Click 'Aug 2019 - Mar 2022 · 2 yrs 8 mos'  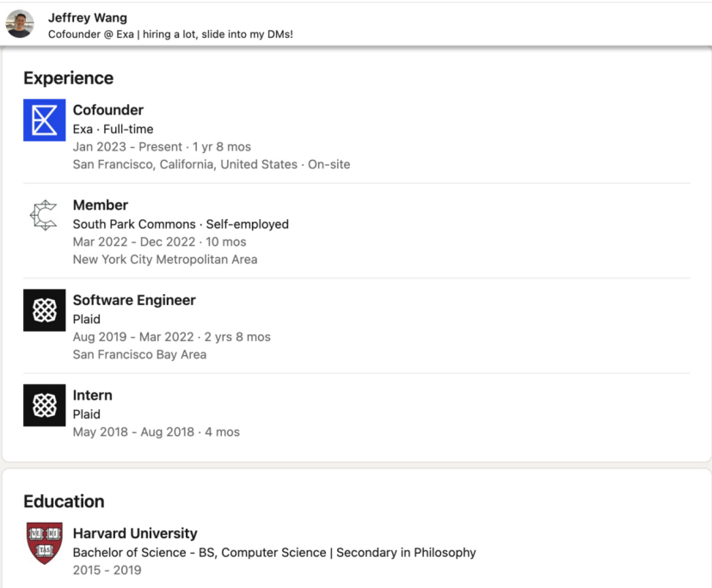pos(172,337)
